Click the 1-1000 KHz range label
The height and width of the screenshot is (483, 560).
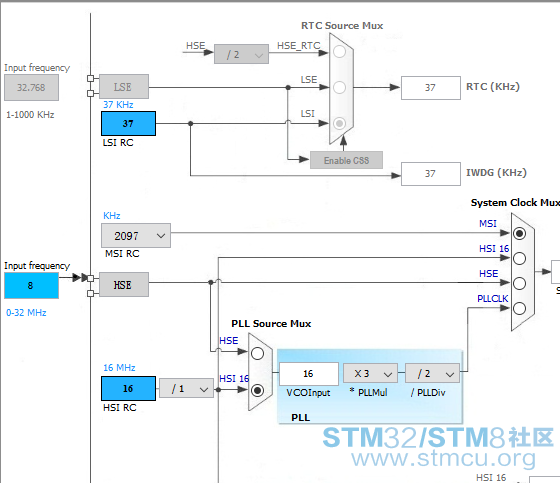[30, 115]
